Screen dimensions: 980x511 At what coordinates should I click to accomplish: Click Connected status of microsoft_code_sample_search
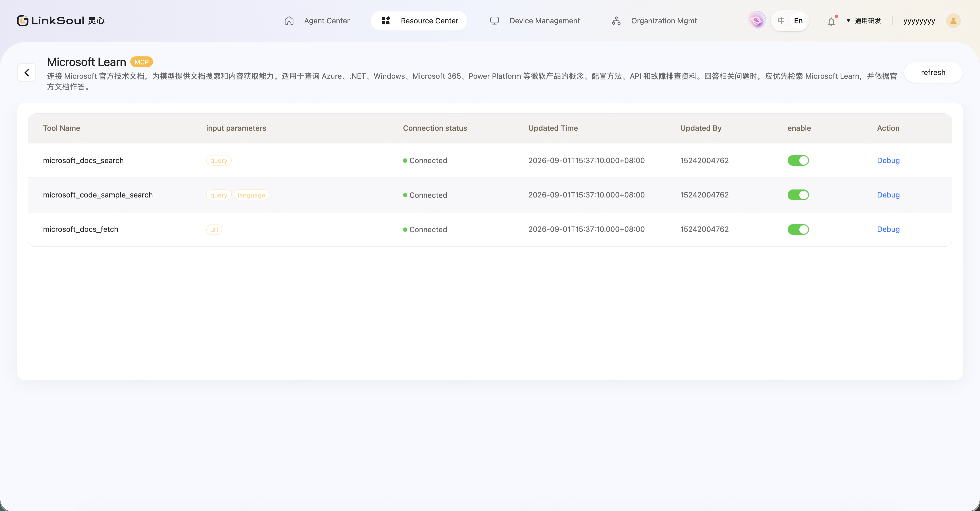tap(425, 195)
